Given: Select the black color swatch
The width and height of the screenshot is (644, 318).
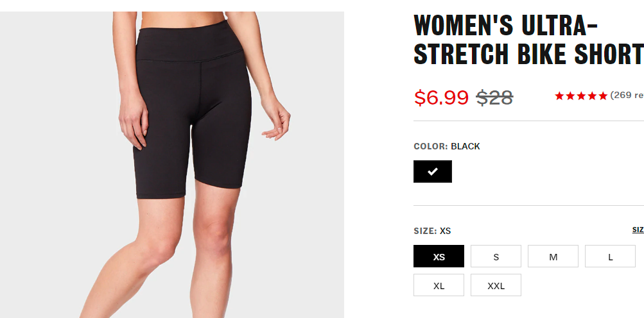Looking at the screenshot, I should [x=433, y=172].
